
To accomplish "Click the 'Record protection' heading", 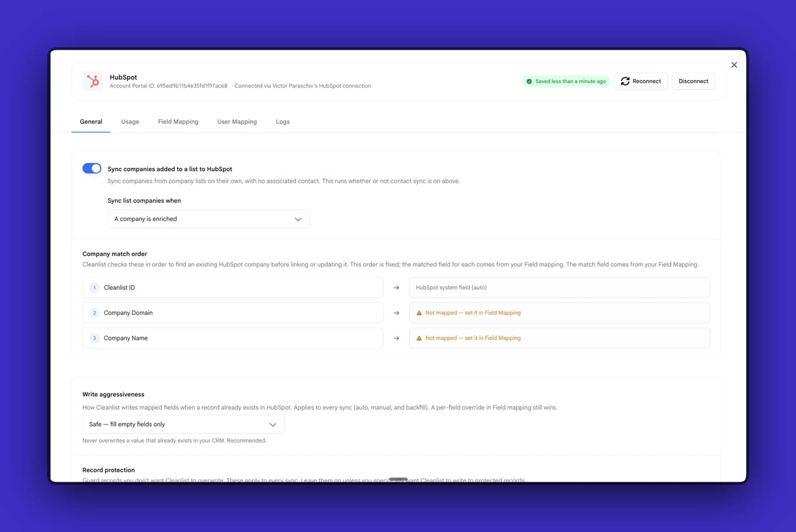I will (x=108, y=470).
